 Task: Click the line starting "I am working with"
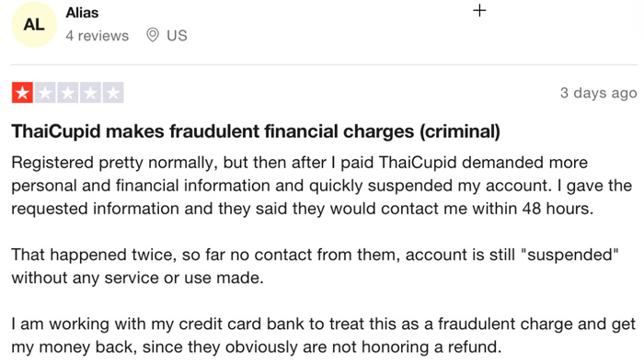coord(323,324)
